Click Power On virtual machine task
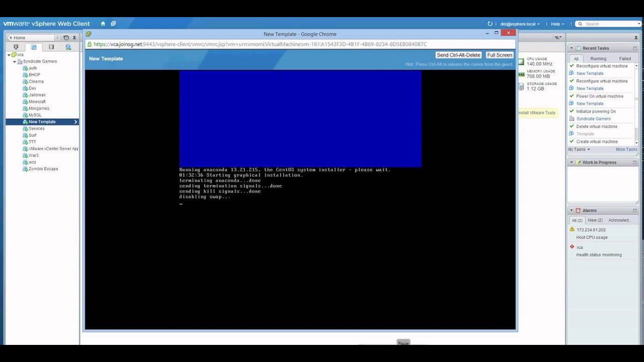The image size is (644, 362). click(600, 96)
